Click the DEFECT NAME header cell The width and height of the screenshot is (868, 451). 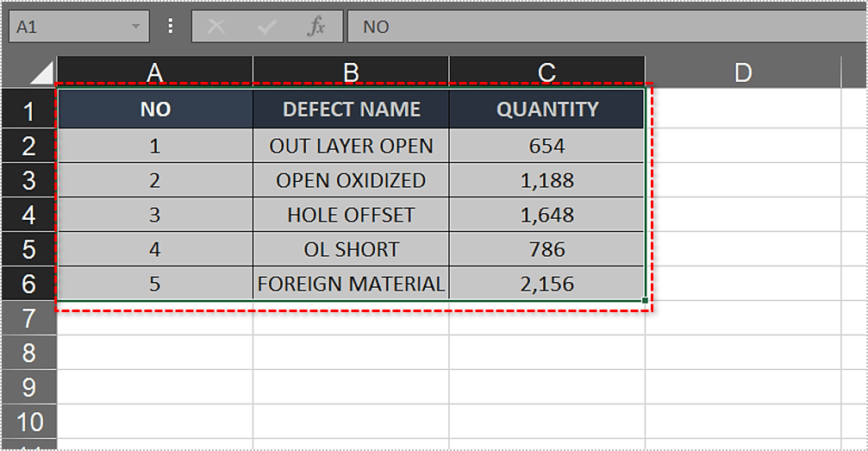coord(351,110)
